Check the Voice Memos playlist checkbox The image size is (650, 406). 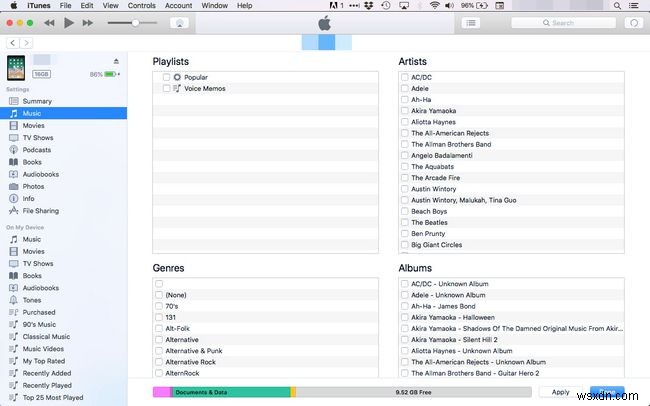166,88
